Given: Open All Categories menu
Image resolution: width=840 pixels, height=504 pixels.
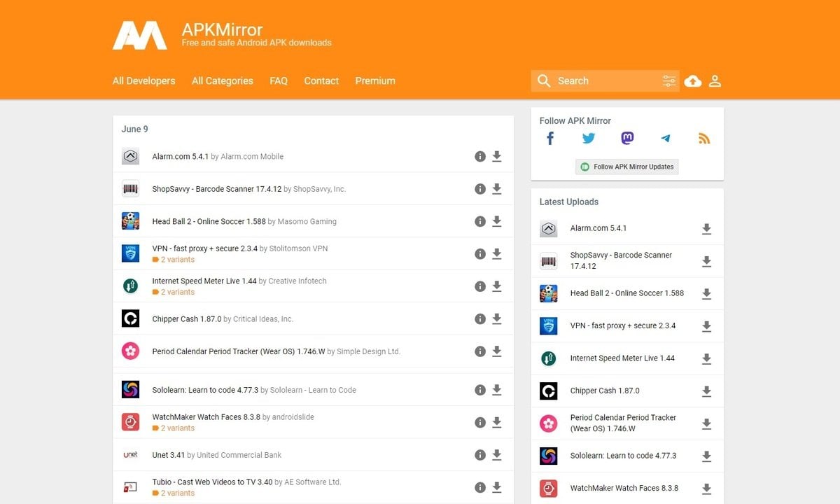Looking at the screenshot, I should tap(223, 81).
